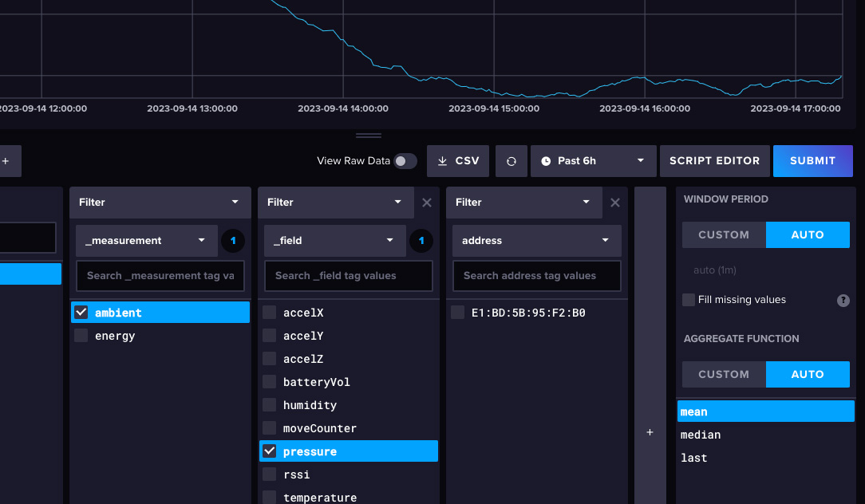Remove the address filter with X icon
The image size is (865, 504).
(x=615, y=203)
